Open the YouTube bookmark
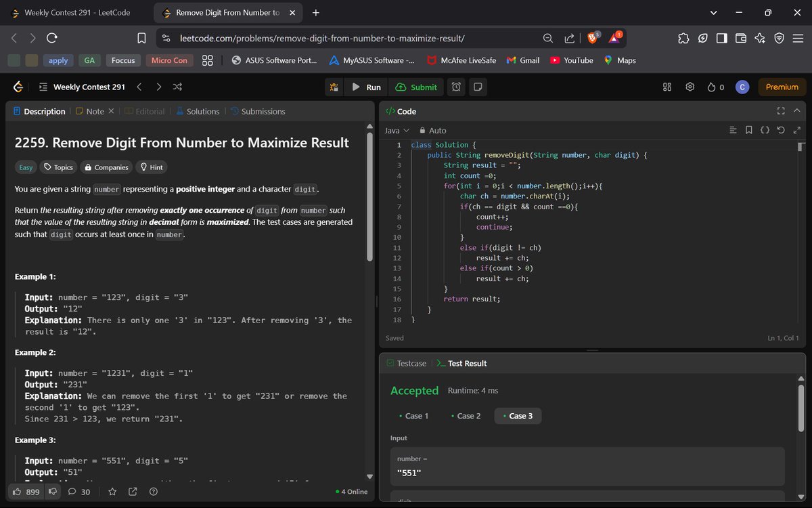 click(572, 60)
